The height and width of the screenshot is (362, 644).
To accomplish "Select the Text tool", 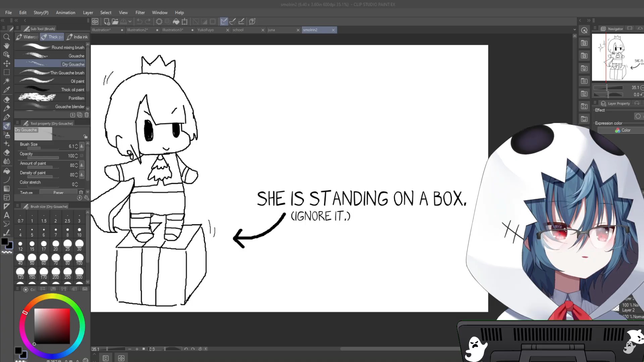I will 6,215.
